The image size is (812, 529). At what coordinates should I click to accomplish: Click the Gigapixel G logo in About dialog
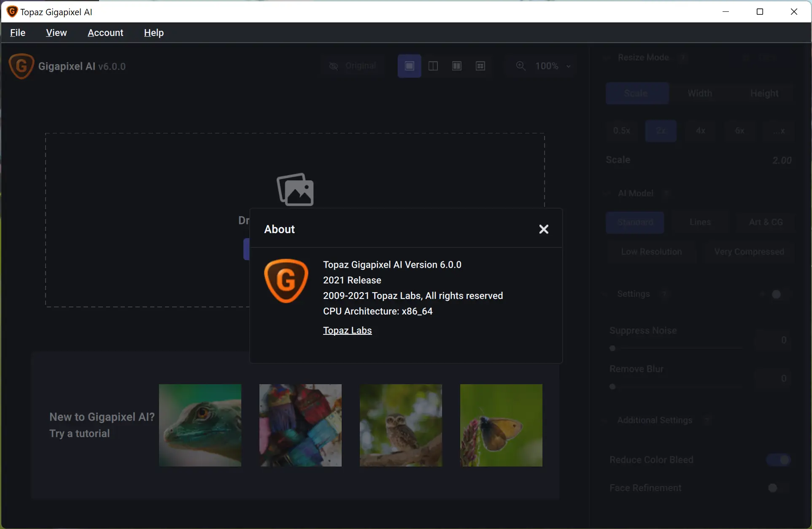click(286, 281)
